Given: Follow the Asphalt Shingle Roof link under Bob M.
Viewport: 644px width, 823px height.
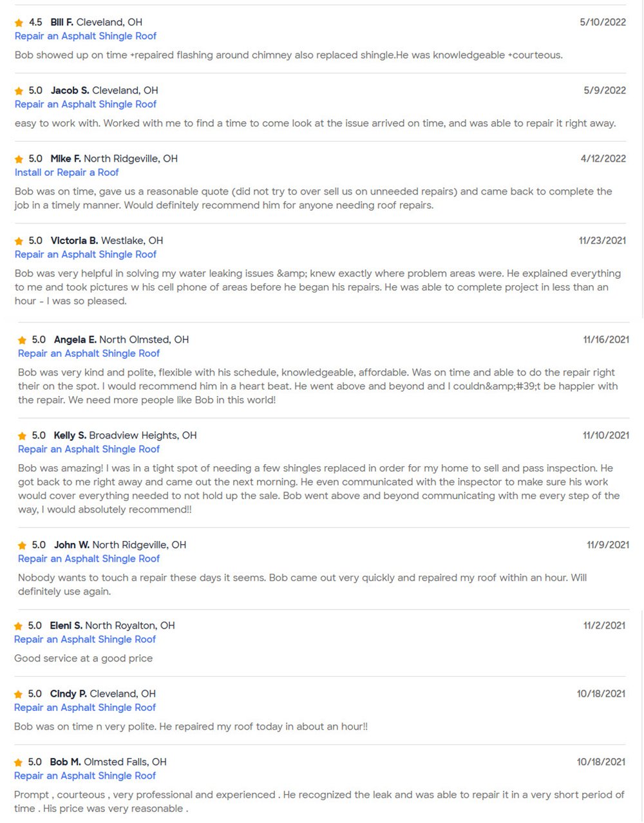Looking at the screenshot, I should tap(85, 776).
